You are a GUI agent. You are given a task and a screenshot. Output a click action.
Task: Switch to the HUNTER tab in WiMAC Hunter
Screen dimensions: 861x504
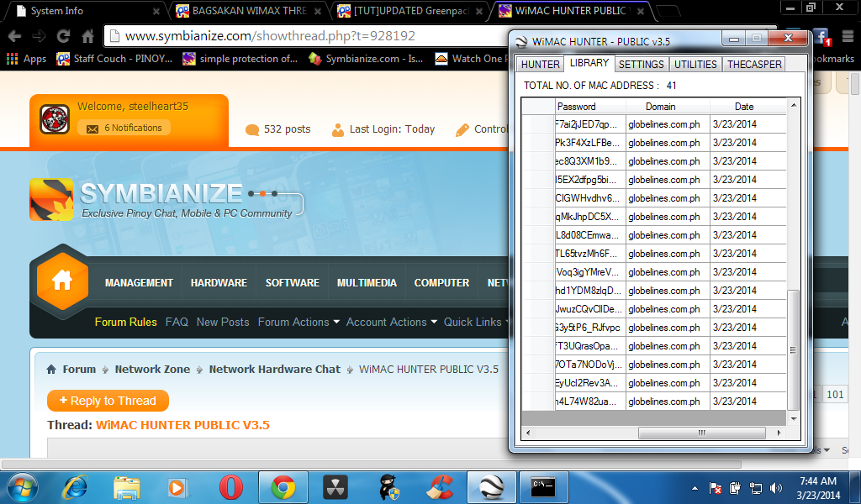541,64
